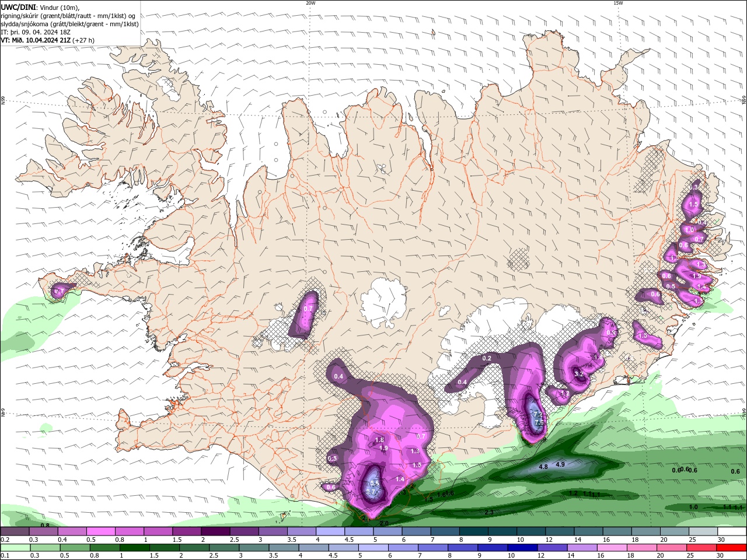Click the magenta swatch labeled 1.5, top row
747x560 pixels.
point(187,531)
